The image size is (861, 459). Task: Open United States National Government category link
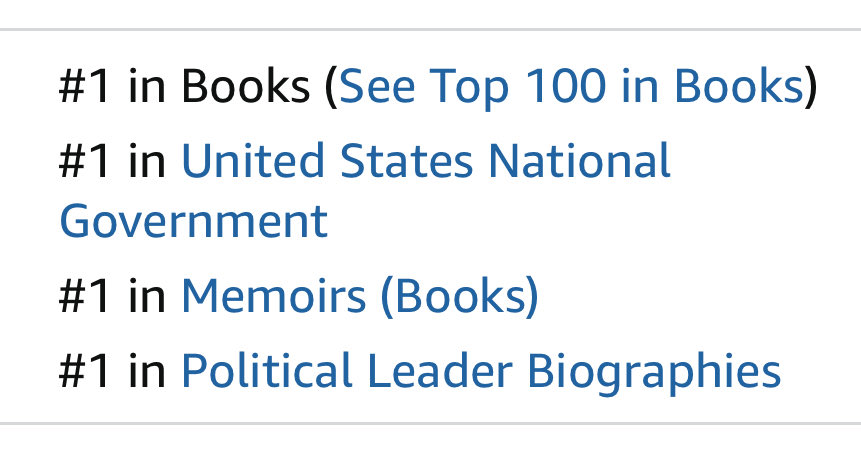[425, 161]
